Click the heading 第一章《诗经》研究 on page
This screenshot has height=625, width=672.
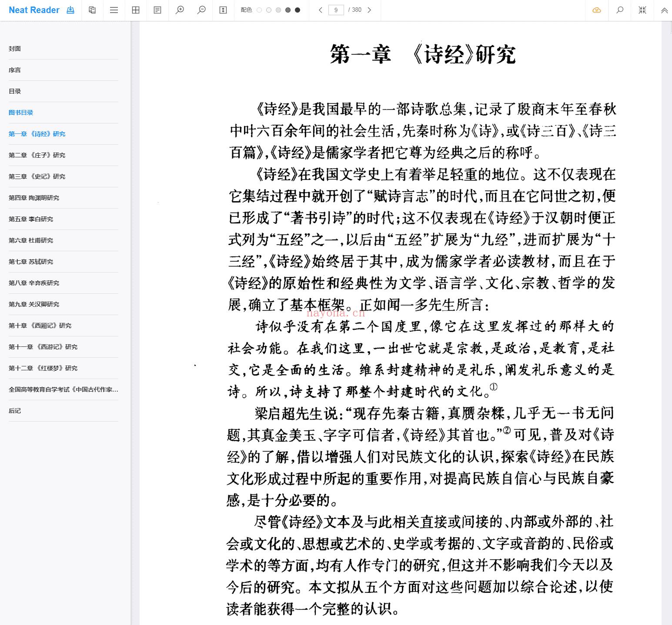(423, 55)
